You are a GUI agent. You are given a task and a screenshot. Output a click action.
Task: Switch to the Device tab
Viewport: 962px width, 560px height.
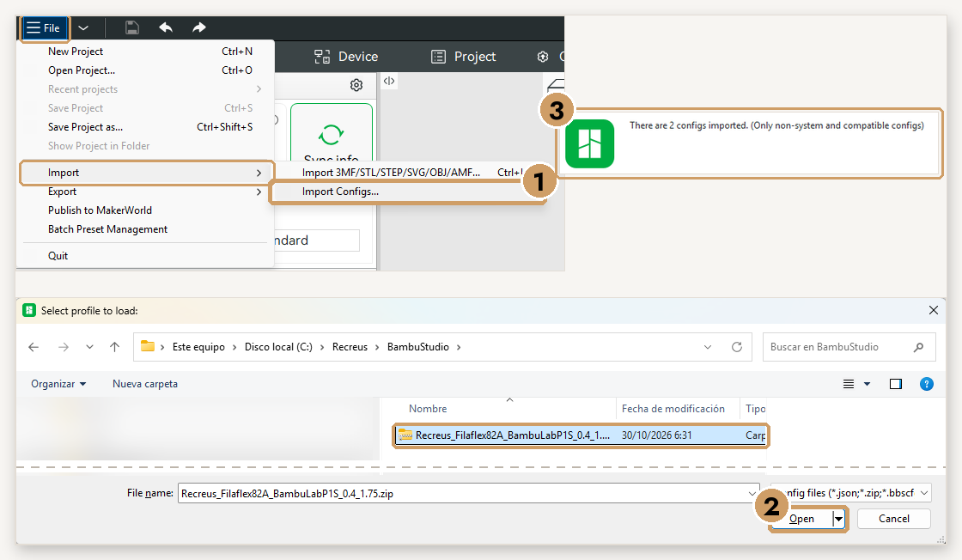pos(347,57)
